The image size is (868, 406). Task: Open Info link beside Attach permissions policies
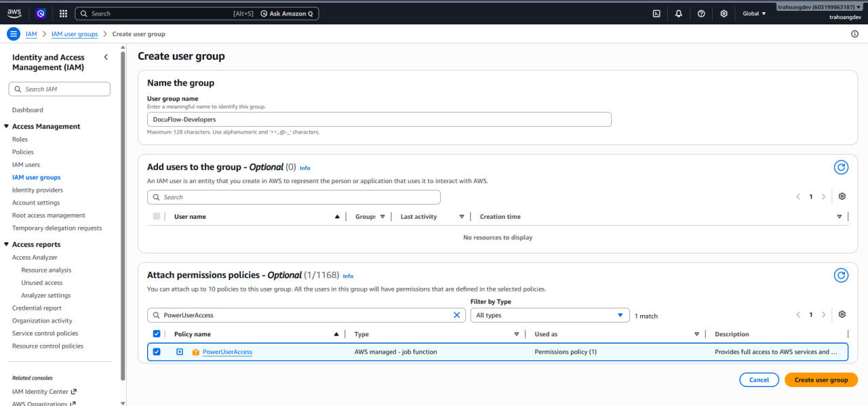(x=348, y=276)
